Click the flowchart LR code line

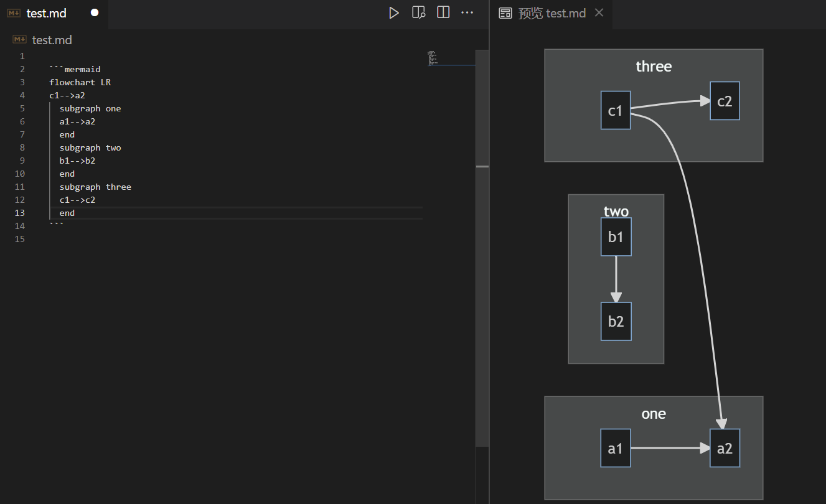[x=80, y=82]
